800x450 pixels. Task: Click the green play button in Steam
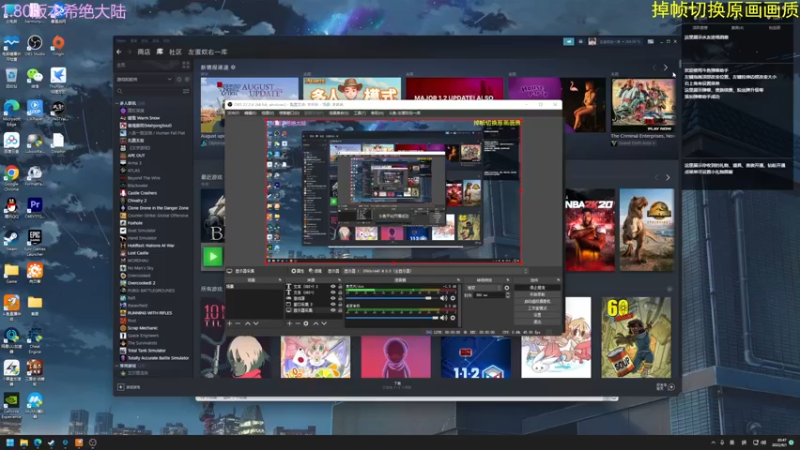click(213, 256)
